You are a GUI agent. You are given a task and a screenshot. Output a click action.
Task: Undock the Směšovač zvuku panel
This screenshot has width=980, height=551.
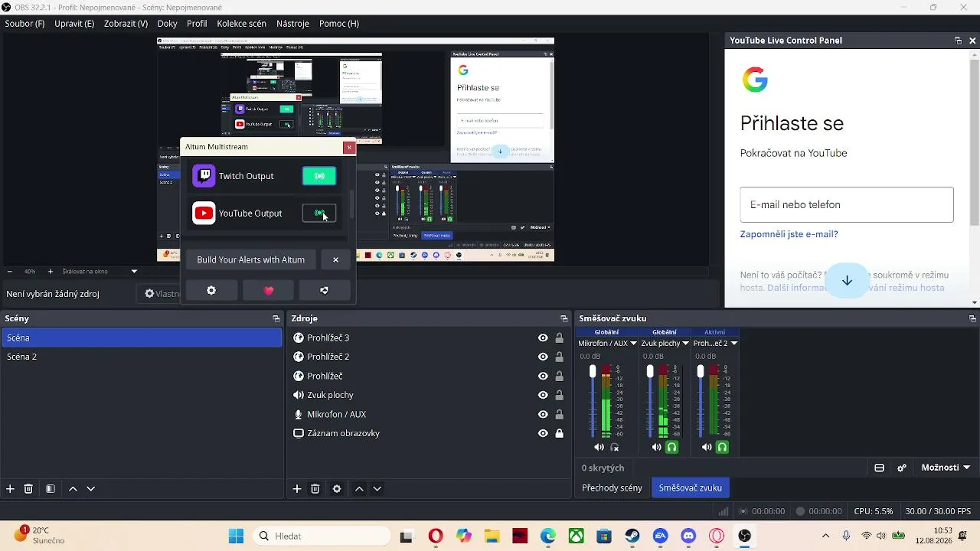[972, 318]
